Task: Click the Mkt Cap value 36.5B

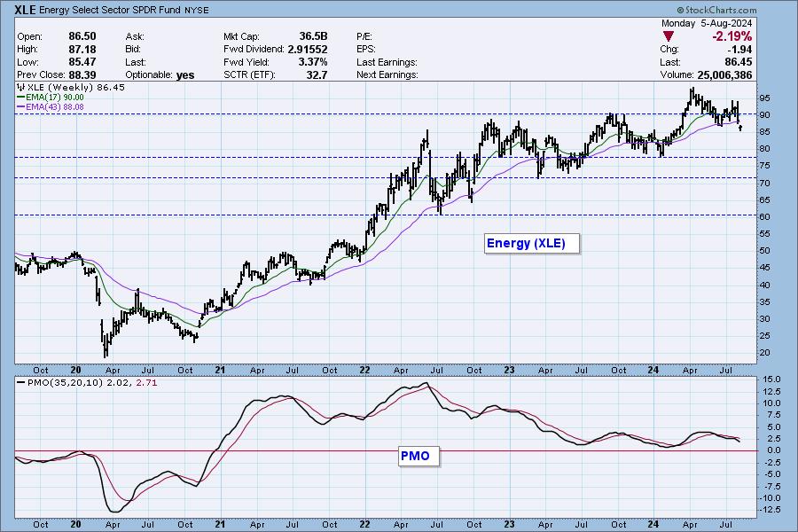Action: [313, 36]
